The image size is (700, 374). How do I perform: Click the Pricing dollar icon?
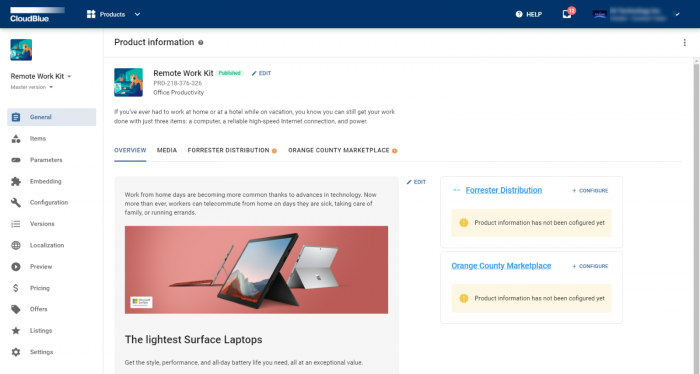click(x=16, y=288)
